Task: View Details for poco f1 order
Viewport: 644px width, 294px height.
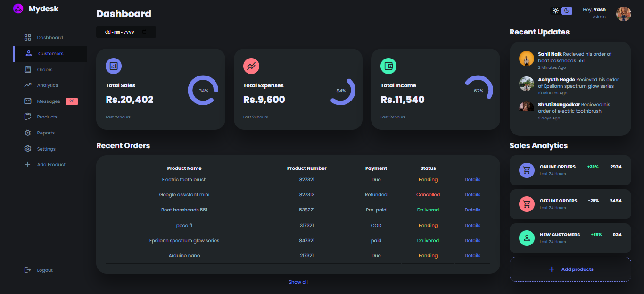Action: pos(472,225)
